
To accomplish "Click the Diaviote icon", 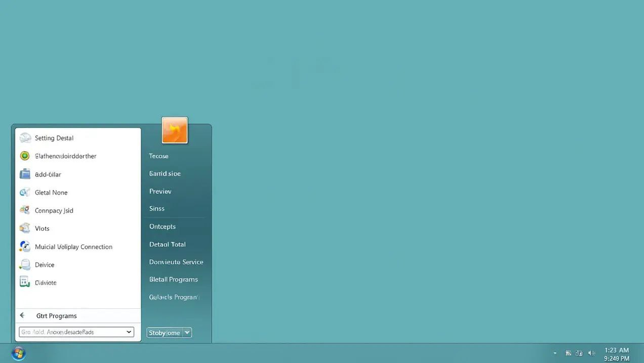I will tap(25, 282).
